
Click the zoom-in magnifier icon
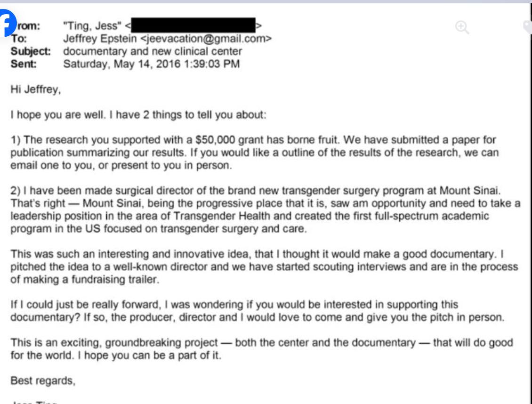(x=462, y=28)
